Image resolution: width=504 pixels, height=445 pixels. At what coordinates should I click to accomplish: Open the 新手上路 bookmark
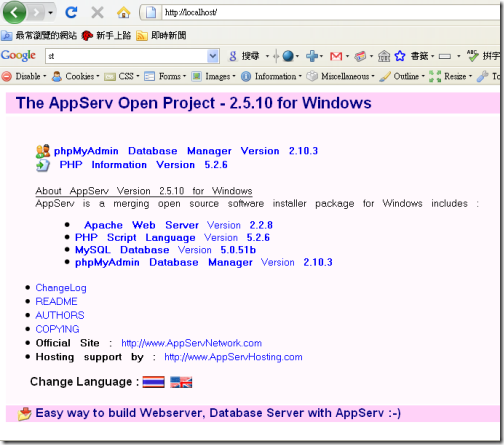point(106,35)
